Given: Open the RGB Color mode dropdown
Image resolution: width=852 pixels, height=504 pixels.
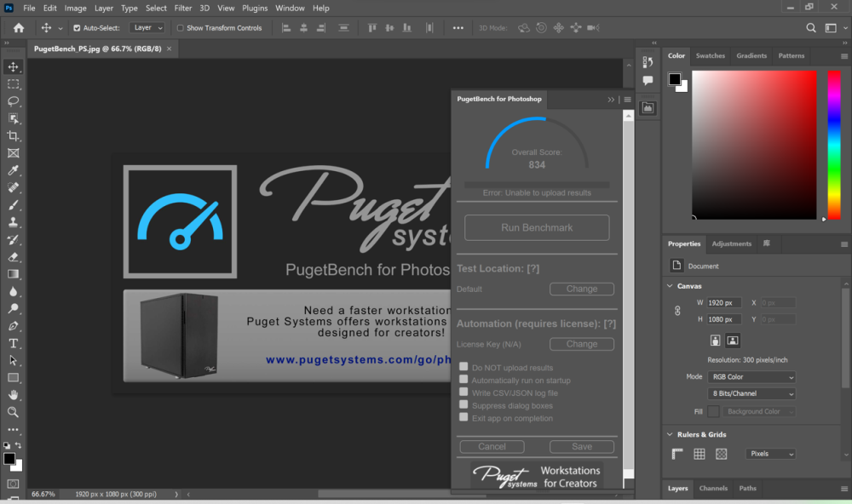Looking at the screenshot, I should click(751, 377).
